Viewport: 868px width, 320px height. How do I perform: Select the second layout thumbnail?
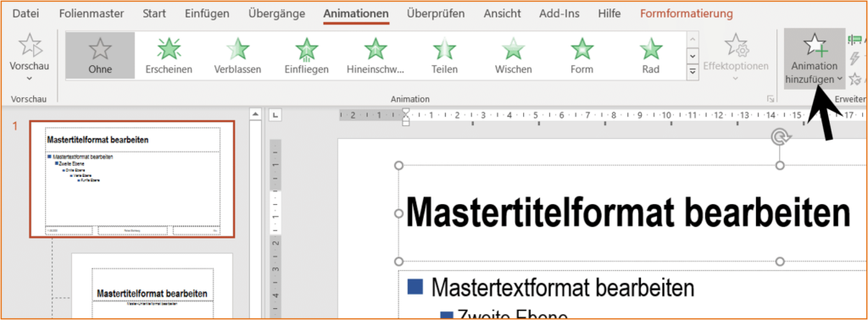[153, 286]
